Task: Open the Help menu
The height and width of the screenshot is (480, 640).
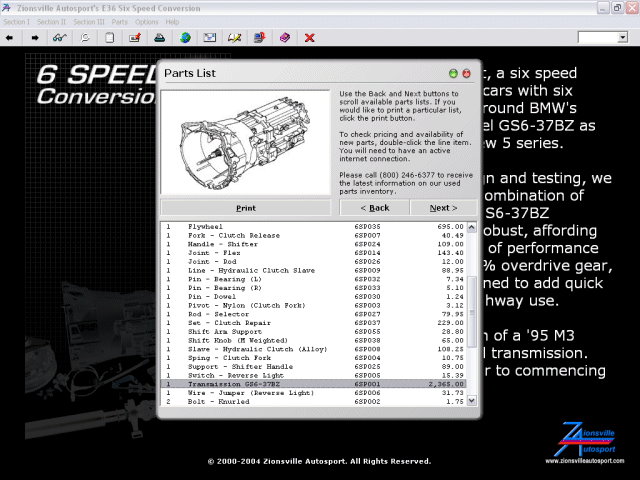Action: [x=172, y=22]
